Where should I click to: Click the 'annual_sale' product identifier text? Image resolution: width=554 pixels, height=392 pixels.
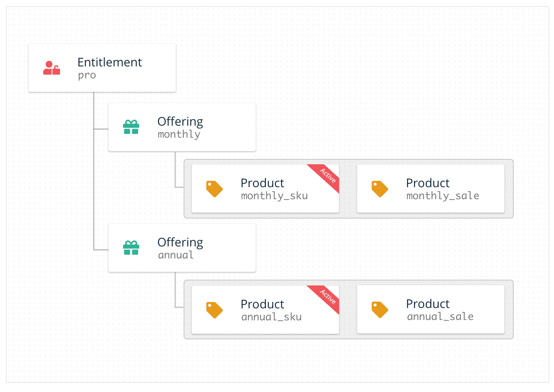click(440, 317)
